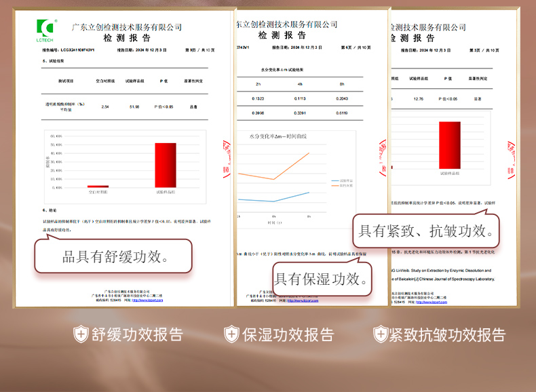Screen dimensions: 536x392
Task: Open the 紧致抗皱功效报告 label
Action: tap(447, 334)
